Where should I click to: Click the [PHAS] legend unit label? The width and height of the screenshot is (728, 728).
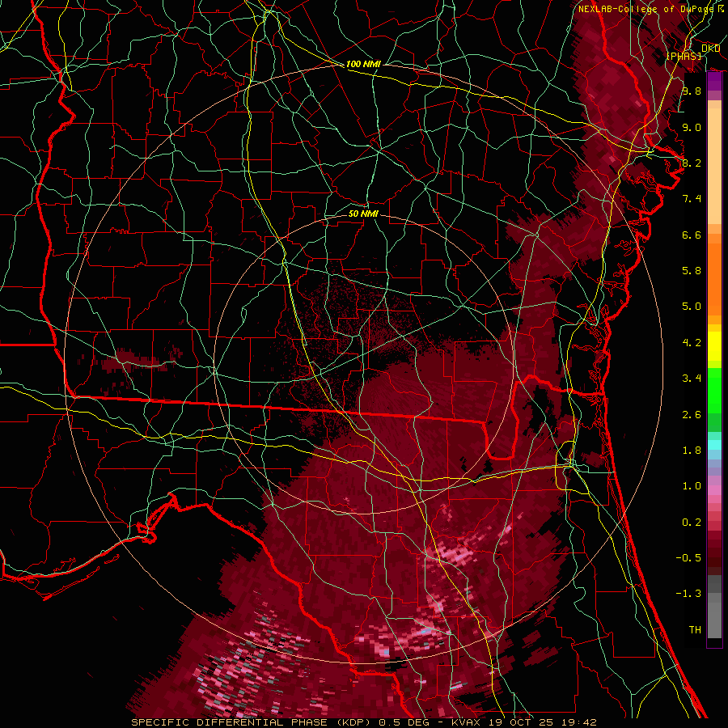coord(684,56)
